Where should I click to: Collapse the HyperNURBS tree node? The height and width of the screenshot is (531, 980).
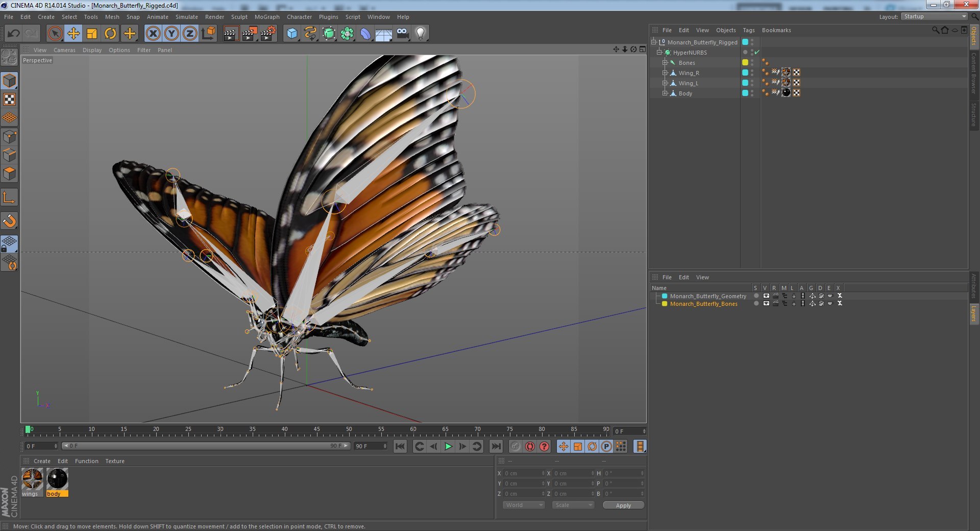pyautogui.click(x=659, y=53)
